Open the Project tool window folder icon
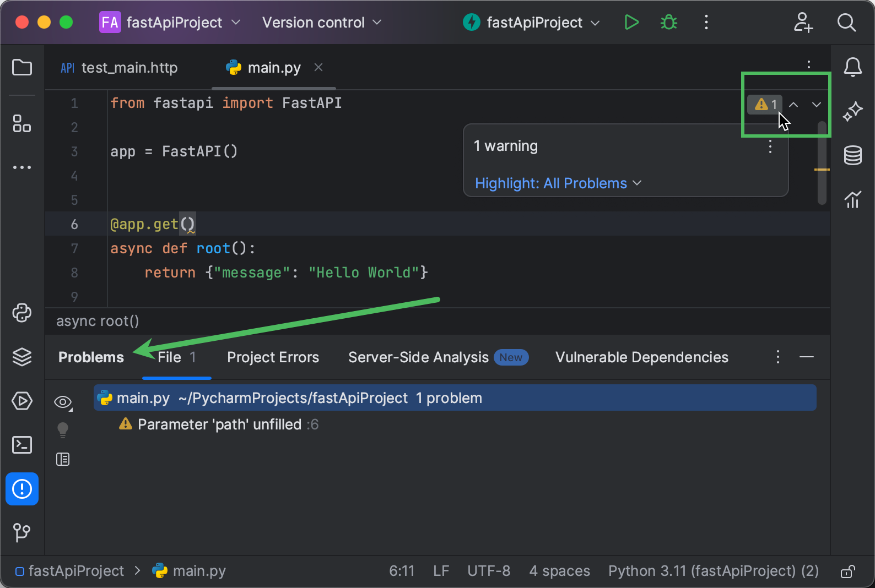 point(22,68)
